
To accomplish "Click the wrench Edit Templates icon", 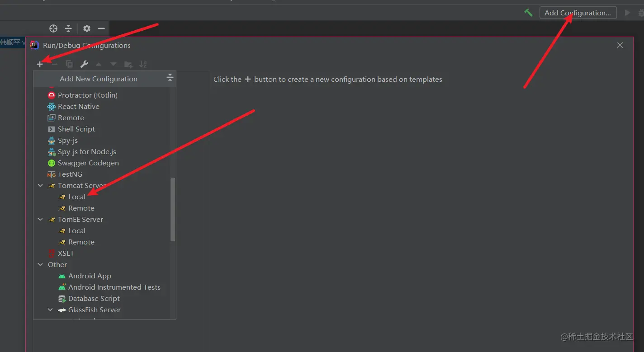I will [x=84, y=64].
